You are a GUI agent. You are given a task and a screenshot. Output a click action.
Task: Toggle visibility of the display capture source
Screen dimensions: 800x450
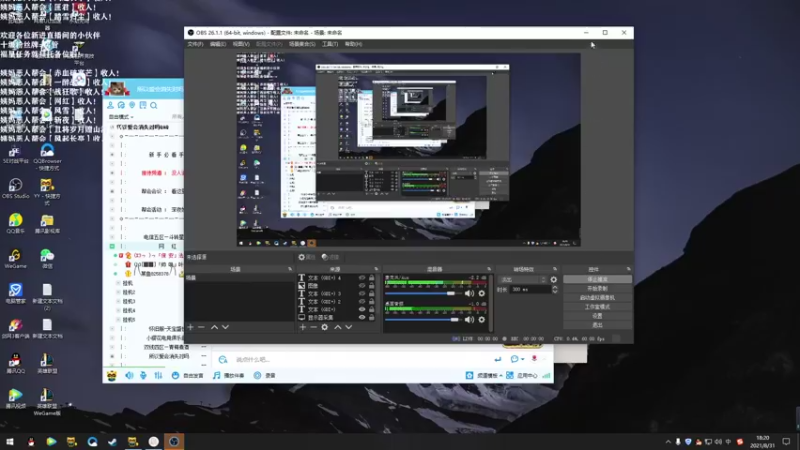362,317
